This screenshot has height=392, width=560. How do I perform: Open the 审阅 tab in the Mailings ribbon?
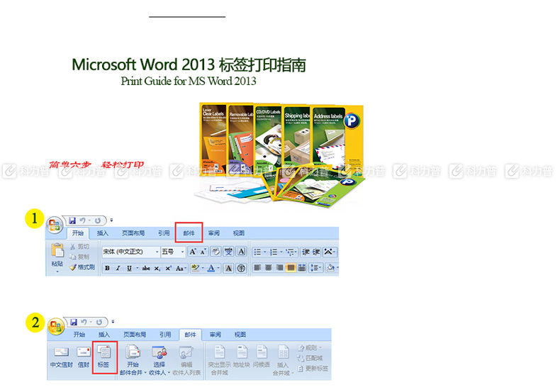tap(215, 335)
